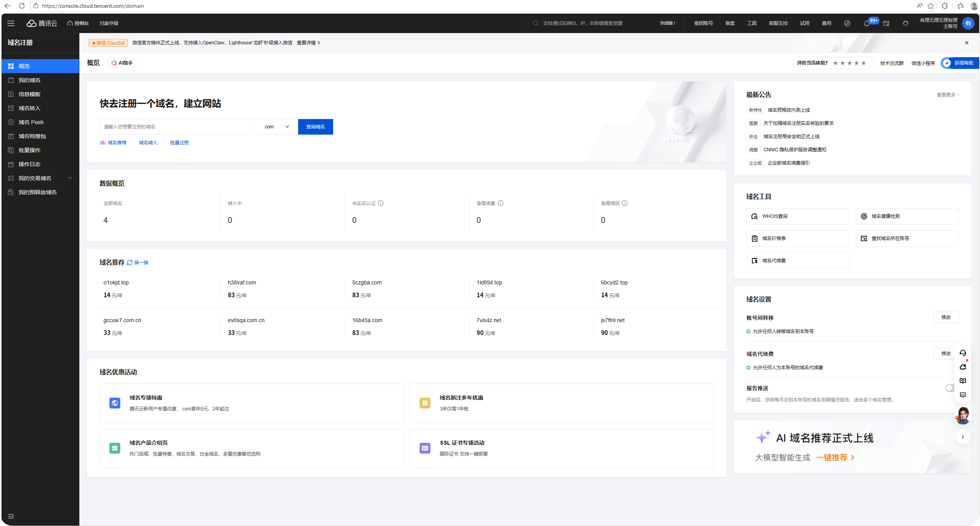This screenshot has height=526, width=980.
Task: Collapse sidebar using bottom-left icon
Action: point(11,516)
